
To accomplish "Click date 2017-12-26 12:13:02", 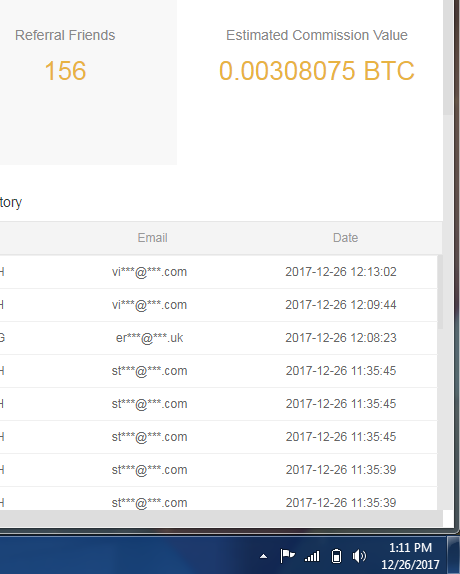I will 341,272.
